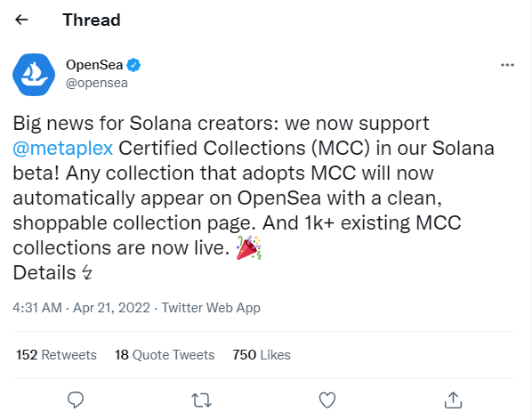View the 152 Retweets list

pos(56,355)
